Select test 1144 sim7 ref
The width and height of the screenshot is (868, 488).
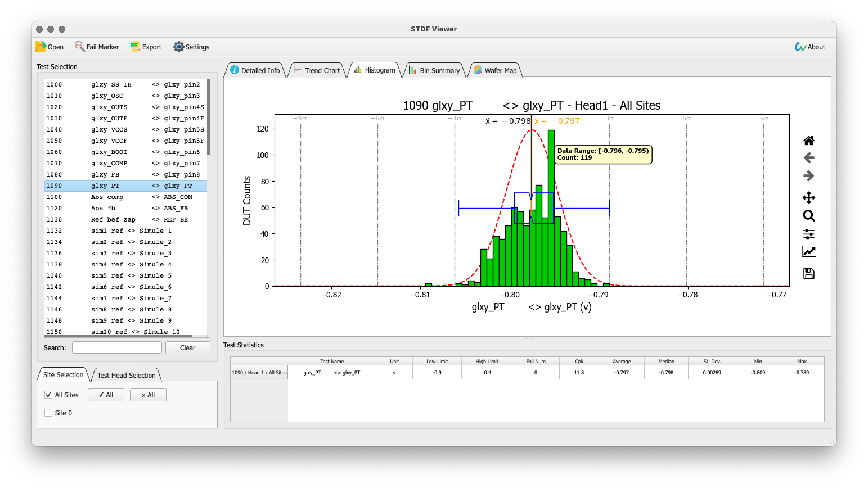coord(125,299)
